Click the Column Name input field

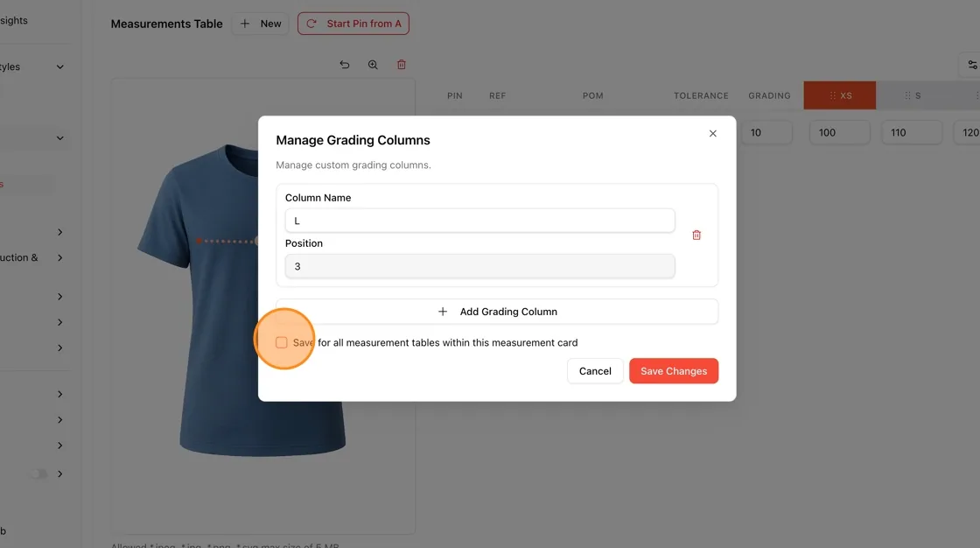click(x=480, y=221)
